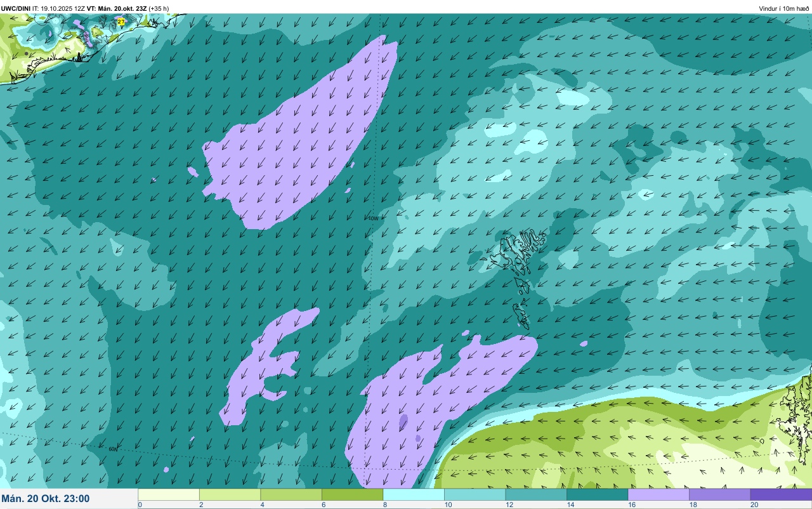Screen dimensions: 812x509
Task: Click the 'IT: 19.10.2025 12Z' initialization time
Action: pyautogui.click(x=59, y=9)
